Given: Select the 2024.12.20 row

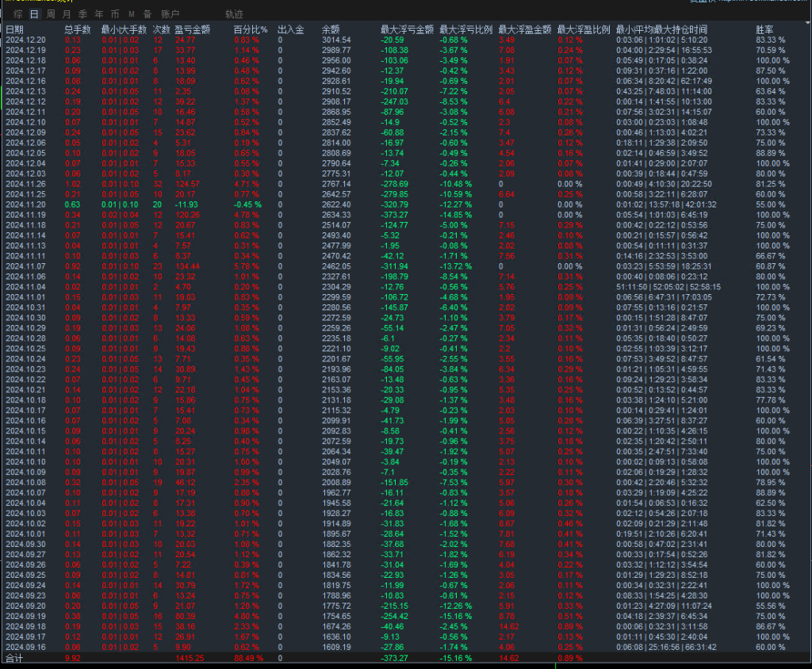Looking at the screenshot, I should 25,40.
